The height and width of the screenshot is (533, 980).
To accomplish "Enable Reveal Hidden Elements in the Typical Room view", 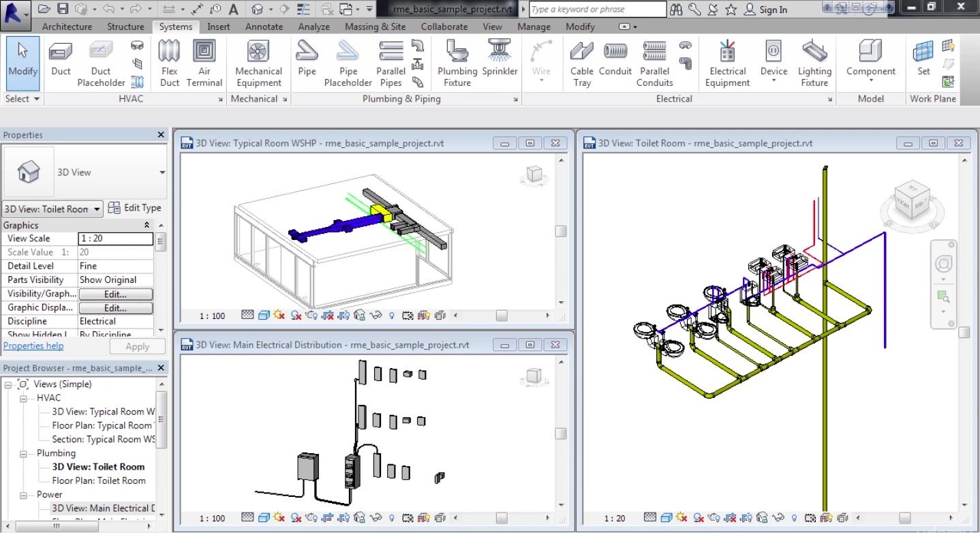I will click(x=391, y=316).
